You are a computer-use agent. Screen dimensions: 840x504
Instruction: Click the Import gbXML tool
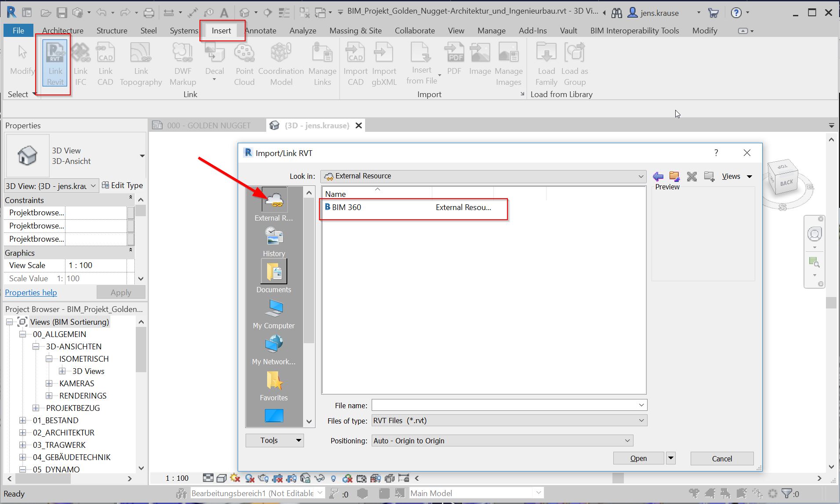pyautogui.click(x=384, y=64)
